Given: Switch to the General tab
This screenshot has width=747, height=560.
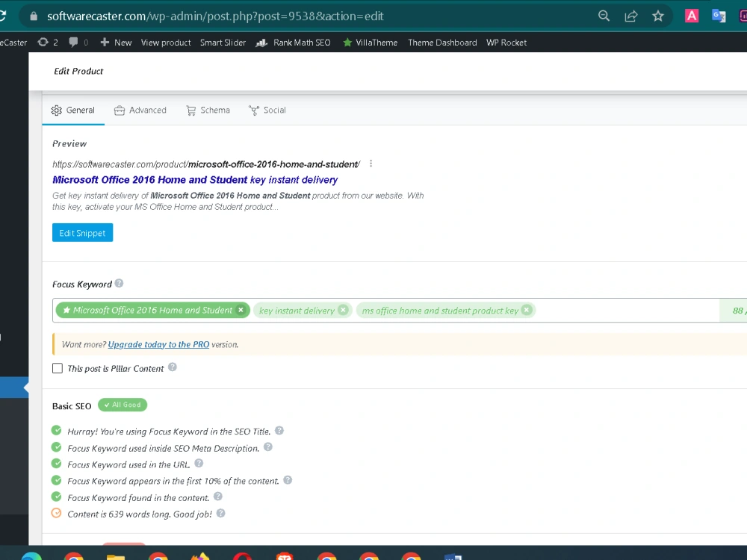Looking at the screenshot, I should (x=73, y=111).
